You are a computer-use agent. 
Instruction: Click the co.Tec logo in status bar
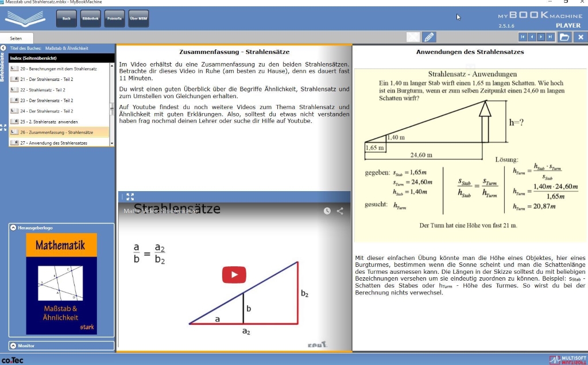13,360
